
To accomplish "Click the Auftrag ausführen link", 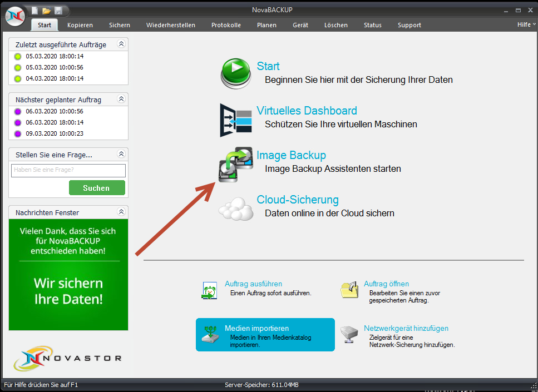I will pos(253,284).
